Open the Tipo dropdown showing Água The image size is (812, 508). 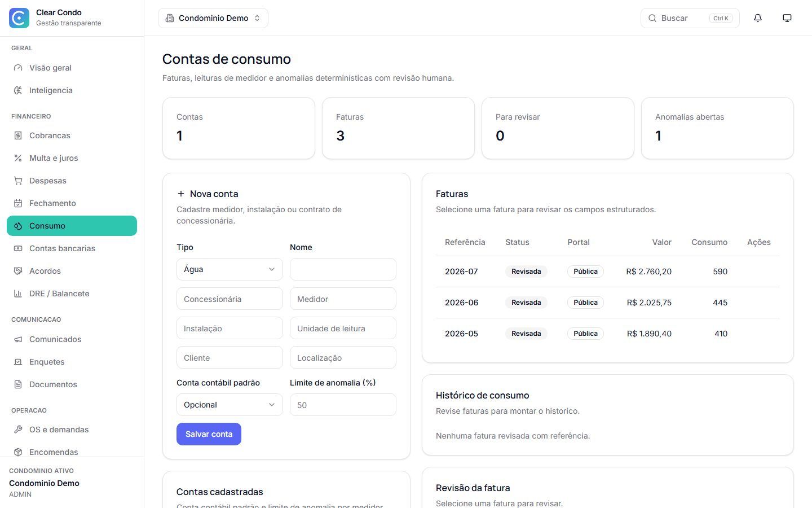click(x=230, y=269)
